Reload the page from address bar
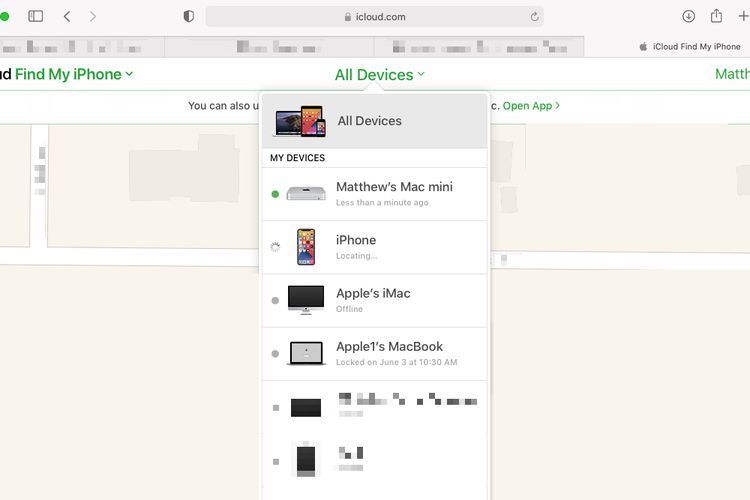The image size is (750, 500). [535, 16]
